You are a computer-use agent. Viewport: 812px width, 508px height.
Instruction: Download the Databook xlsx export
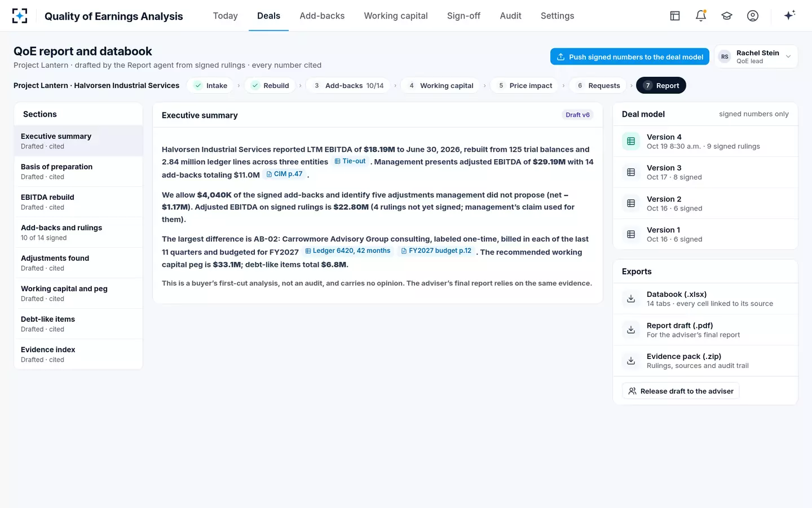coord(705,299)
